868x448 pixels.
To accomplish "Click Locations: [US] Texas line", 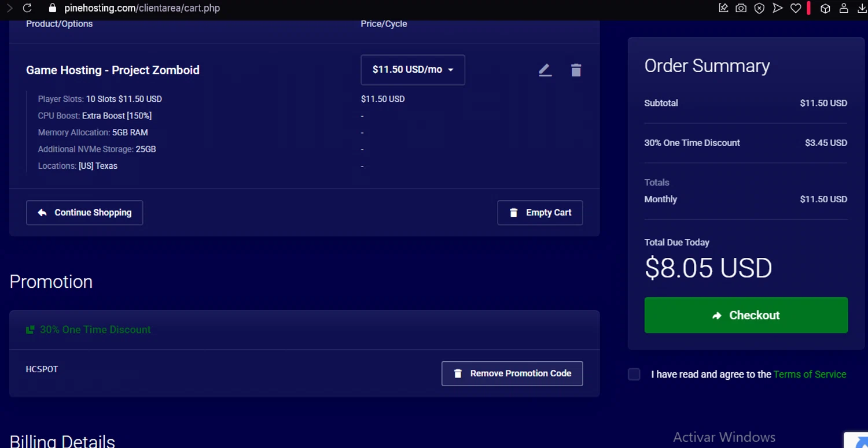I will click(78, 166).
